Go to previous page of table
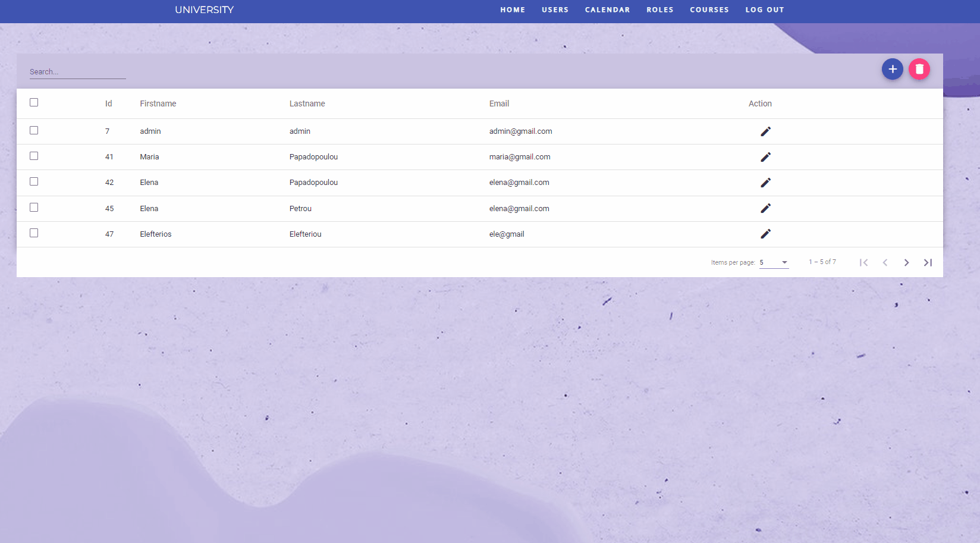 tap(885, 262)
